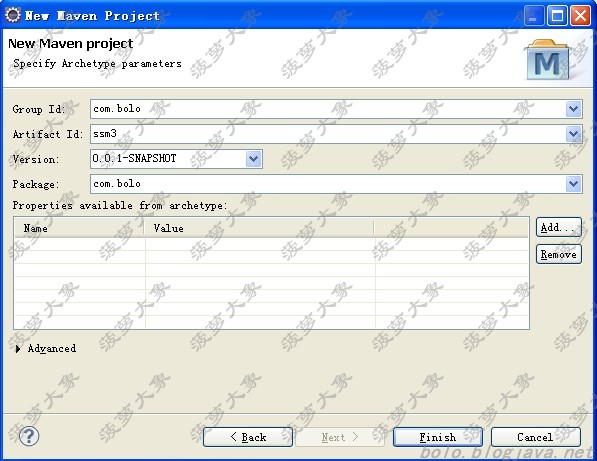597x461 pixels.
Task: Click into the Package text field
Action: point(328,184)
